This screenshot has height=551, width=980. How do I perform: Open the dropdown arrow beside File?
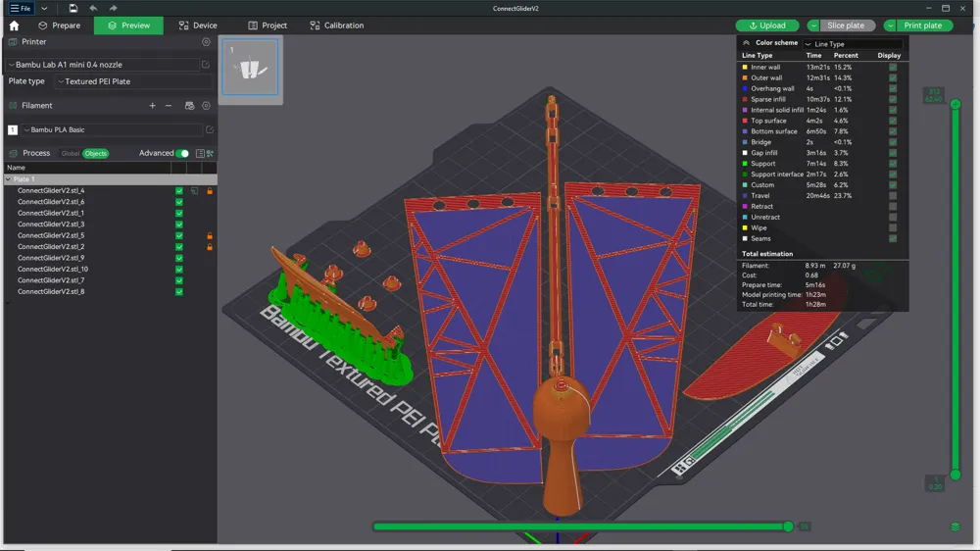click(44, 8)
